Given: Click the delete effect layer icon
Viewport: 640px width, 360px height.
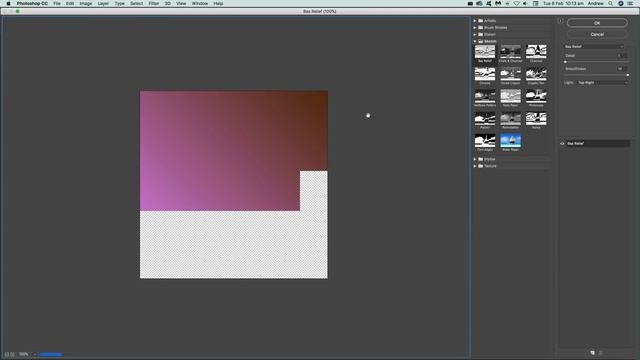Looking at the screenshot, I should 600,353.
